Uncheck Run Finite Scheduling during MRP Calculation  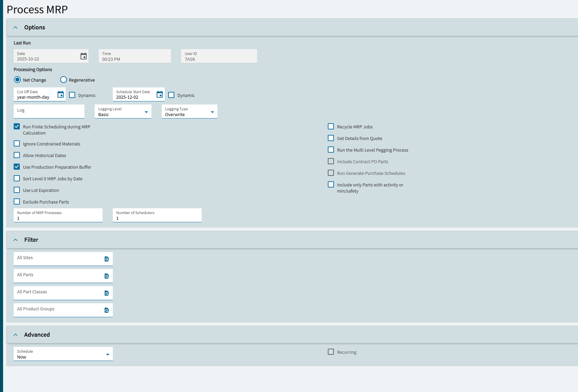[x=17, y=126]
